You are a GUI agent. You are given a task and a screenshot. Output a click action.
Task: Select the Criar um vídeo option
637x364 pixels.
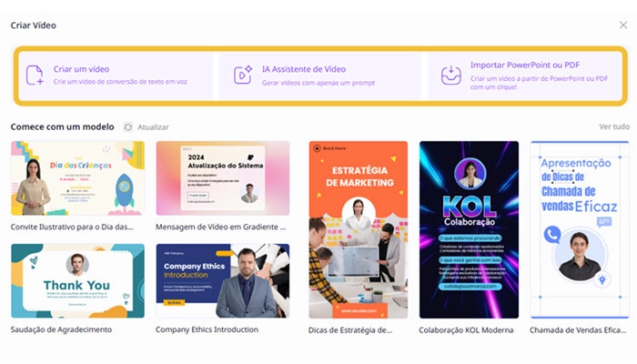pos(116,76)
